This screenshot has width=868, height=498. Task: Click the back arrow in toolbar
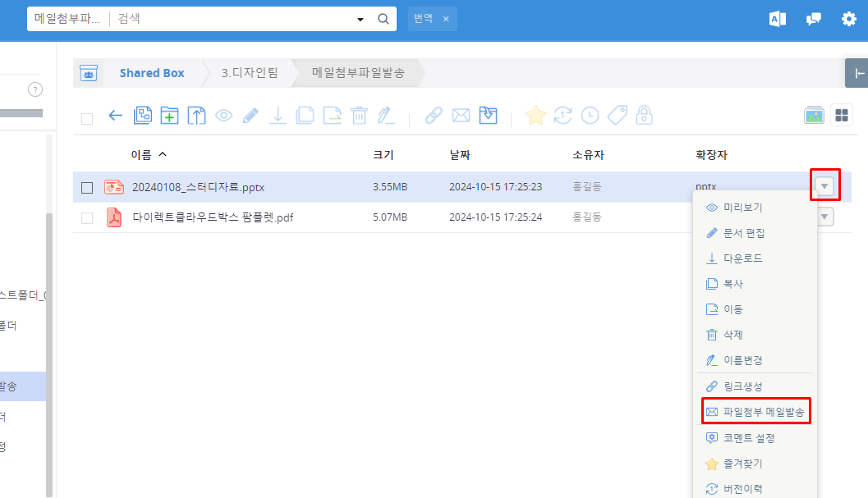115,116
